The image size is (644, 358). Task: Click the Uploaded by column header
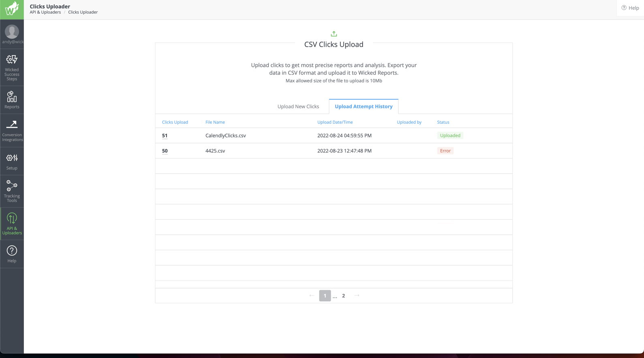tap(409, 122)
